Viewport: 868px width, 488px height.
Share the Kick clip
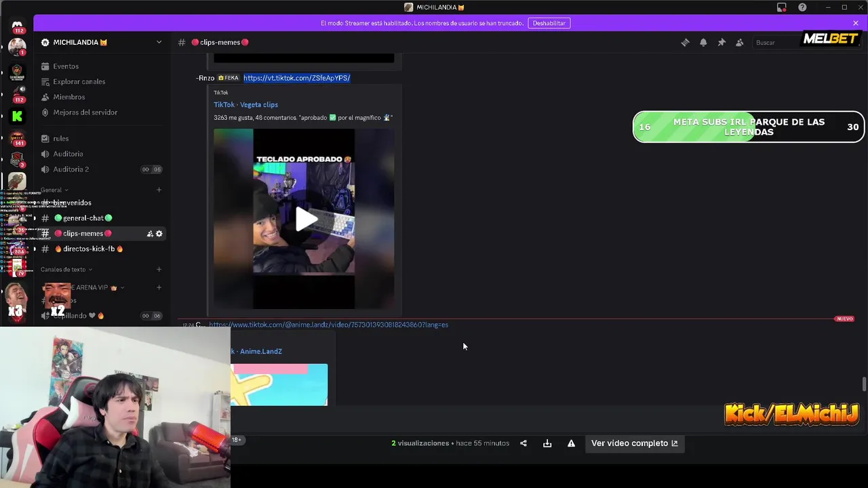[524, 443]
